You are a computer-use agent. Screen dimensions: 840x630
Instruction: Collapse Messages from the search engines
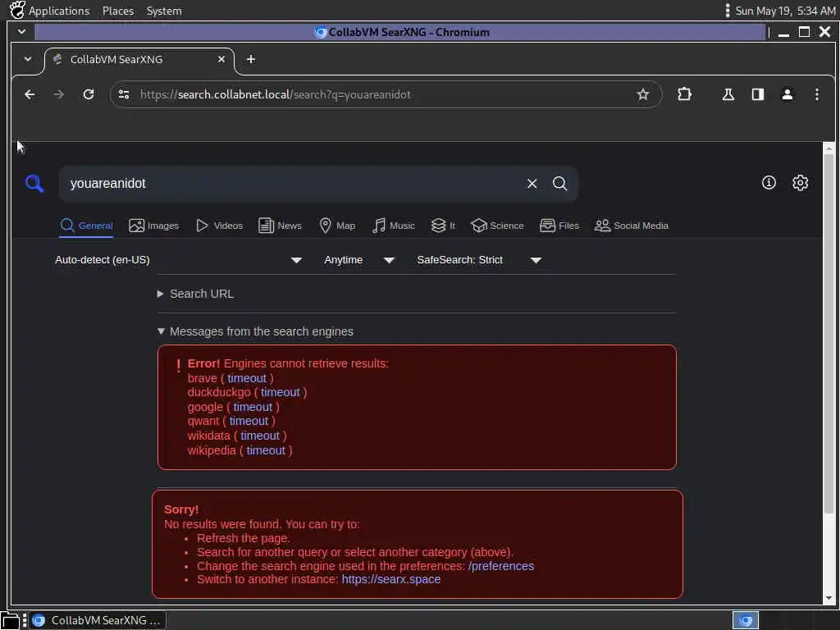[x=256, y=331]
